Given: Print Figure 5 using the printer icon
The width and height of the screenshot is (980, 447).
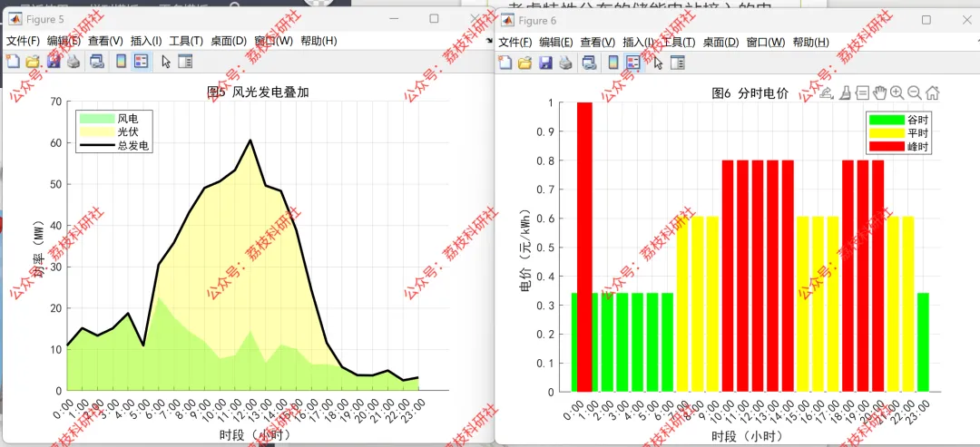Looking at the screenshot, I should click(73, 61).
